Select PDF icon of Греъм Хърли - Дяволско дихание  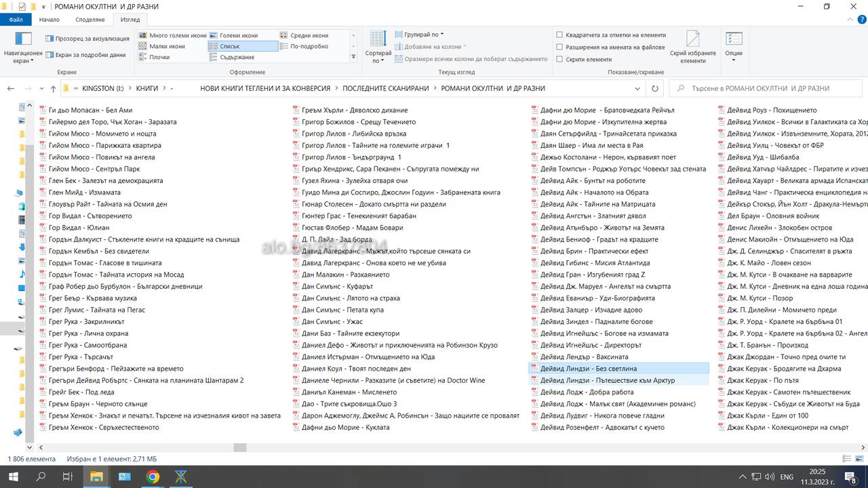(x=296, y=110)
